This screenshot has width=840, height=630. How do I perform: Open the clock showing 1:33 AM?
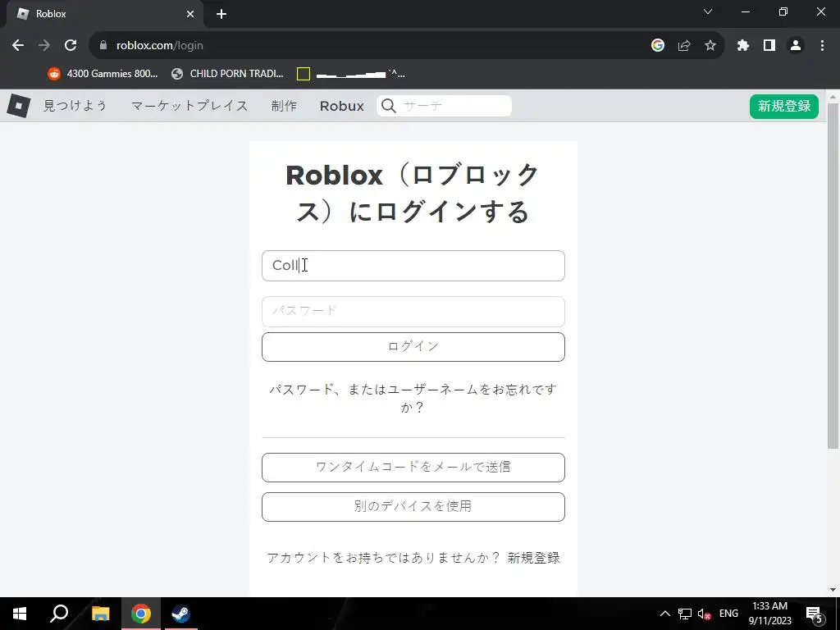(x=769, y=614)
